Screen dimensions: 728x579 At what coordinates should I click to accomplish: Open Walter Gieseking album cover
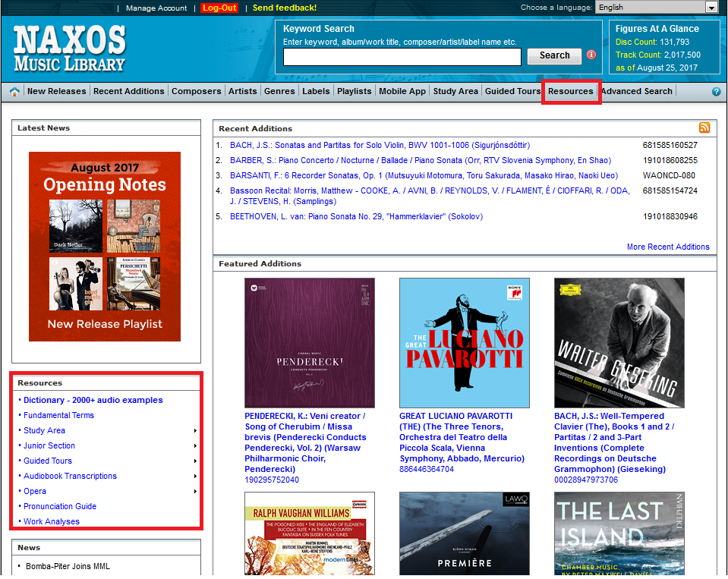[x=619, y=343]
